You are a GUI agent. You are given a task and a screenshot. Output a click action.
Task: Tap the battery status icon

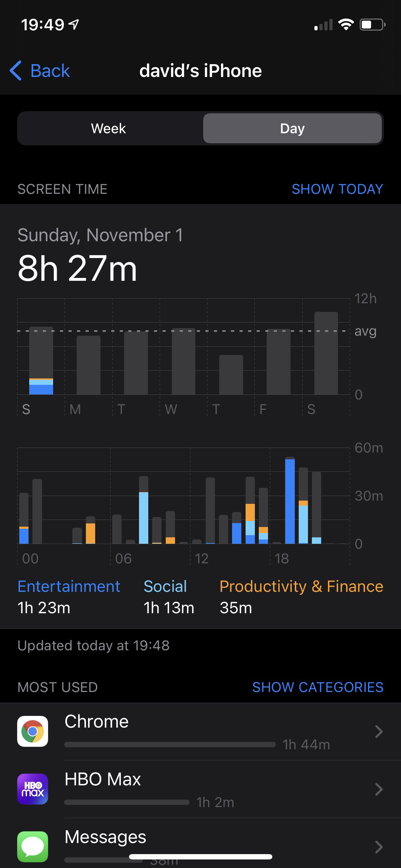click(x=372, y=25)
